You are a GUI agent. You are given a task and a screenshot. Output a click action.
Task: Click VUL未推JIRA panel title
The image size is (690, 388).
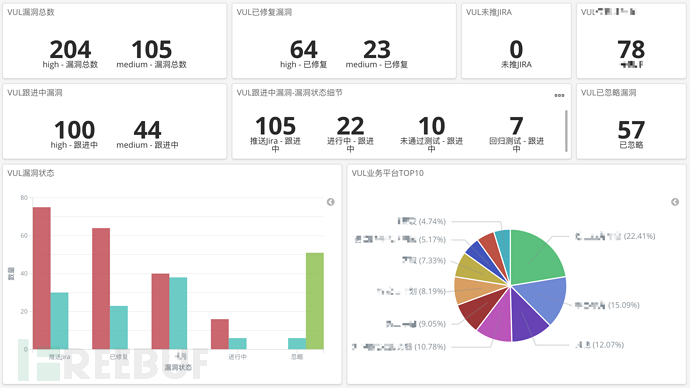489,12
